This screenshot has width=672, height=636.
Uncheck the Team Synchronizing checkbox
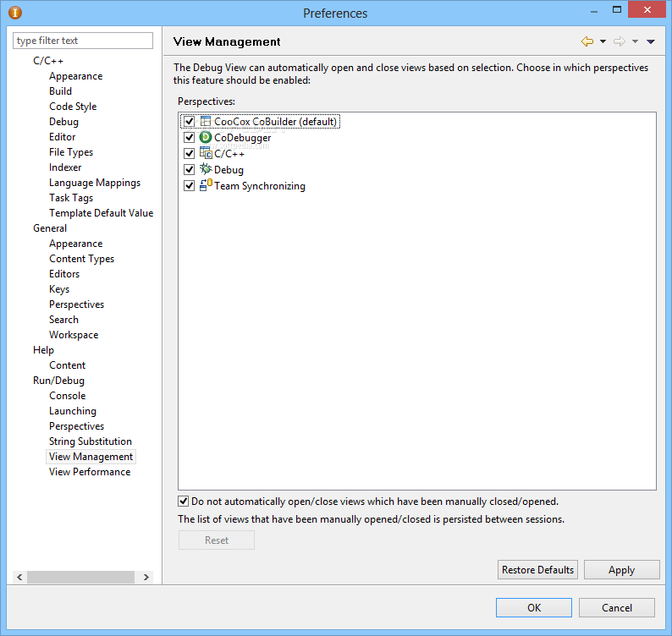click(189, 185)
